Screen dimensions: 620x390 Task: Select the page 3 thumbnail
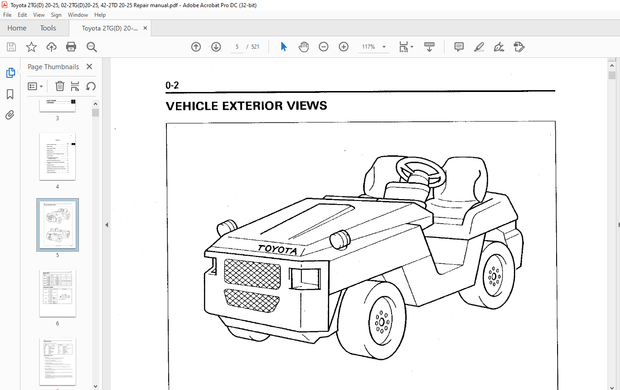pos(57,106)
